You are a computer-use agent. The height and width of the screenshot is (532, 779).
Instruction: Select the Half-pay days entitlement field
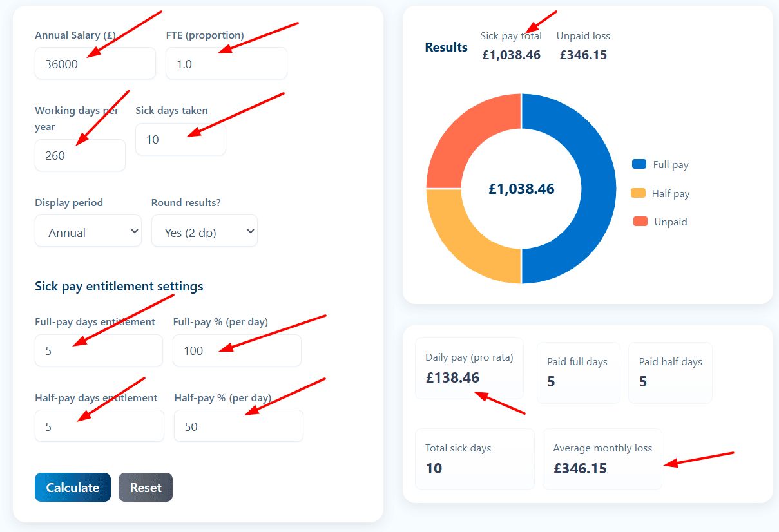(x=99, y=426)
